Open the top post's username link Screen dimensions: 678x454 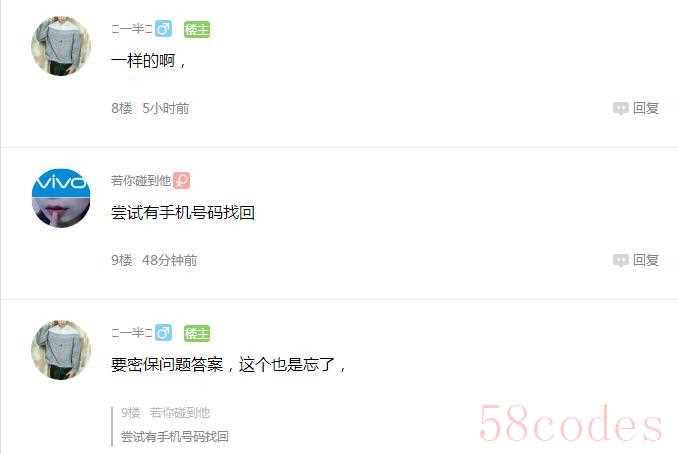tap(132, 29)
